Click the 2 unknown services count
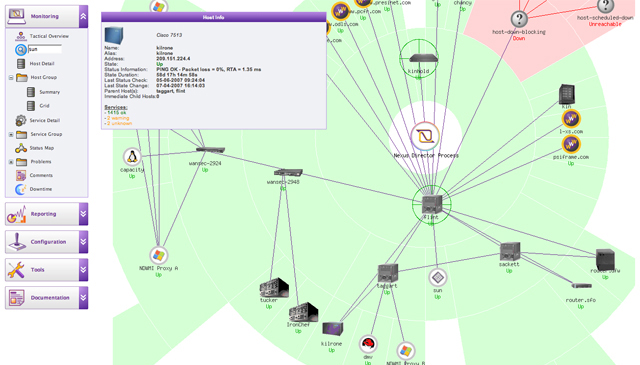The height and width of the screenshot is (365, 640). coord(119,123)
